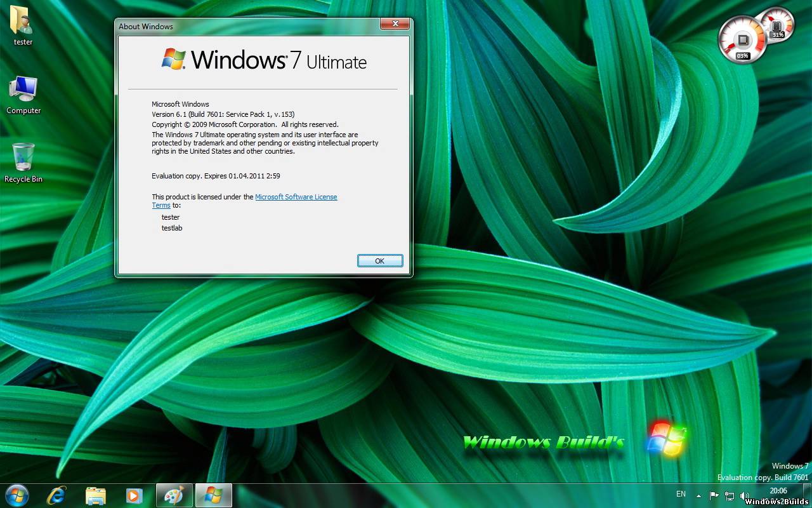Open the Action Center flag icon
Viewport: 812px width, 508px height.
714,495
